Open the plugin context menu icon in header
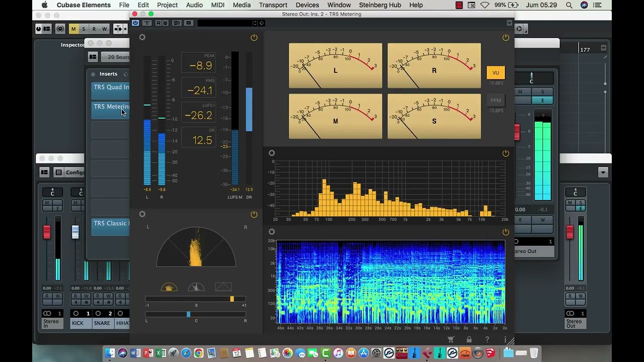 click(189, 23)
